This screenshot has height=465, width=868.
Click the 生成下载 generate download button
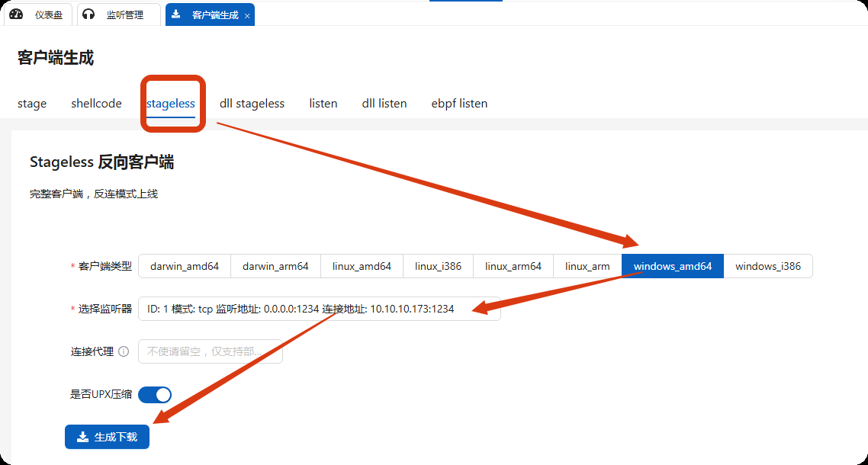(107, 437)
